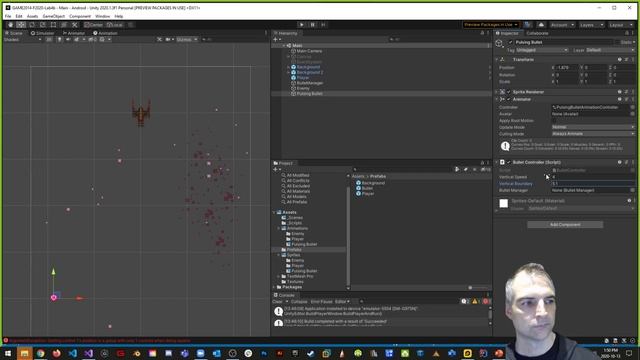Screen dimensions: 640x360
Task: Click the Step frame button
Action: (323, 25)
